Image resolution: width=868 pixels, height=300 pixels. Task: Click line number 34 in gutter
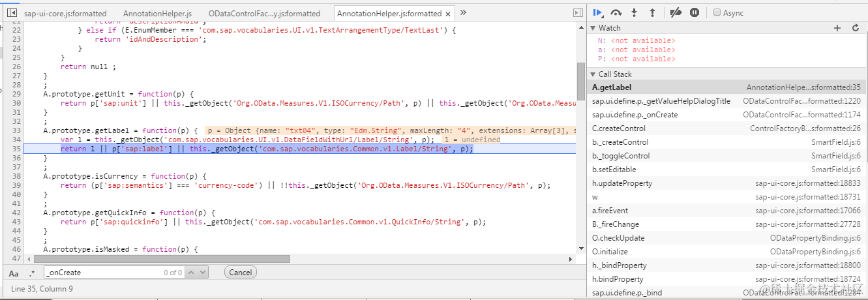(x=17, y=140)
